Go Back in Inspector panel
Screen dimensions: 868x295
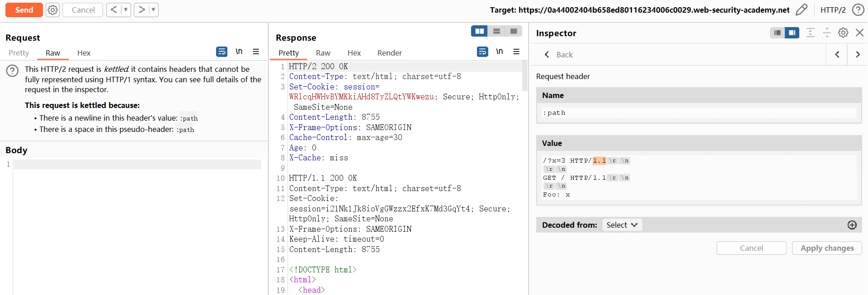point(559,55)
